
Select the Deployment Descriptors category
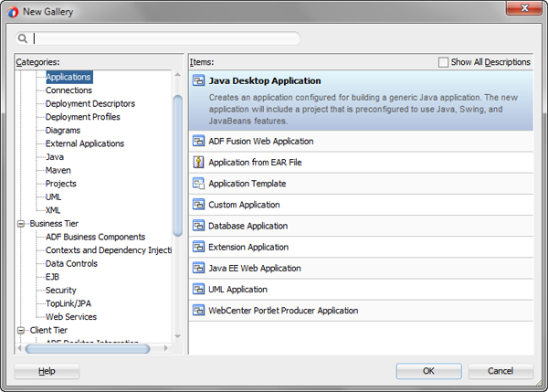pyautogui.click(x=90, y=104)
